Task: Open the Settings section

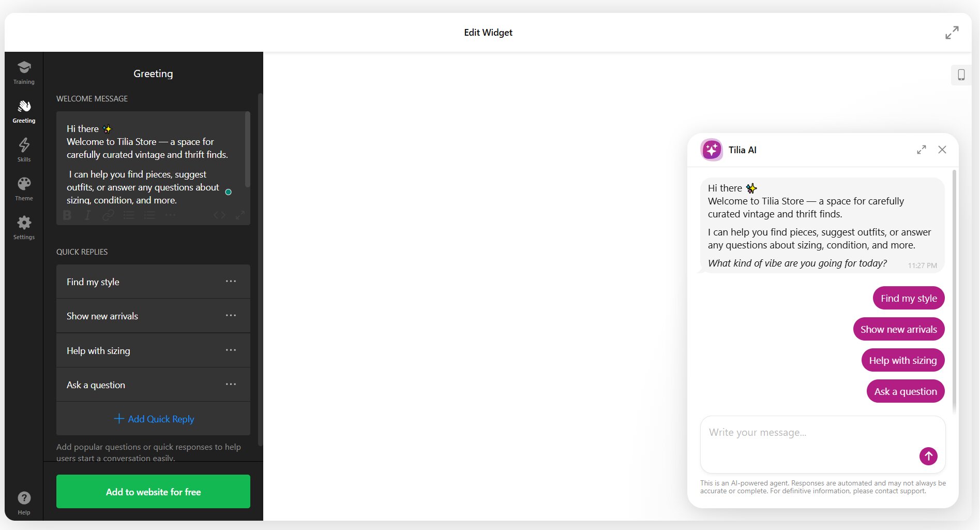Action: tap(24, 227)
